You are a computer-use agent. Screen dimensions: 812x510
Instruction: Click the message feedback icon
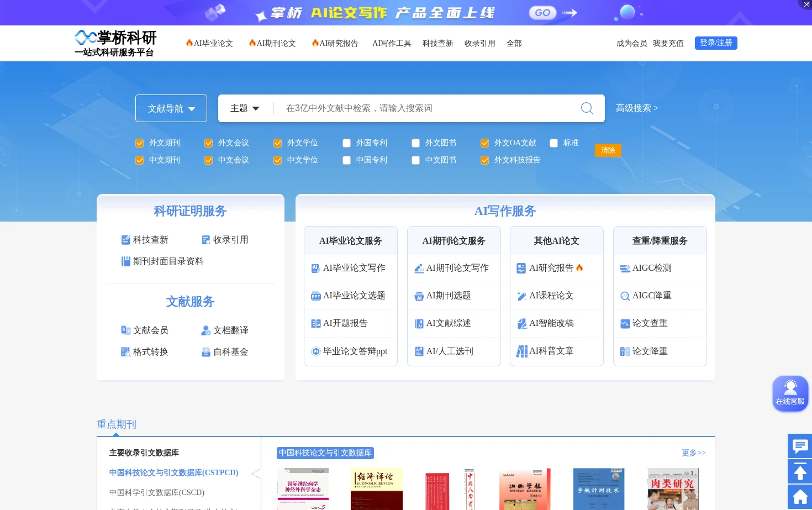click(800, 446)
